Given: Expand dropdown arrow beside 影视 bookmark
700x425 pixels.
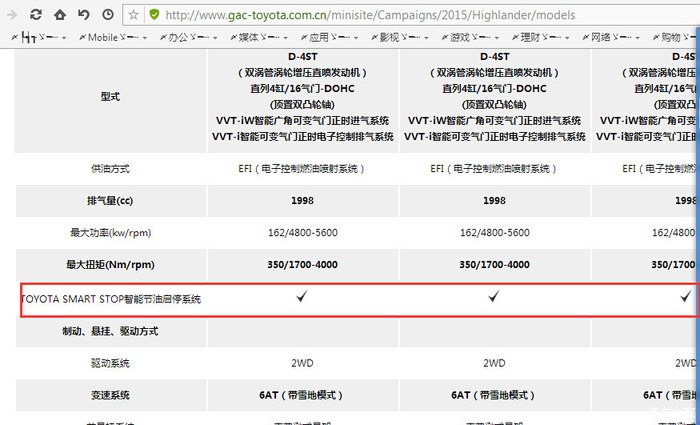Looking at the screenshot, I should [426, 38].
